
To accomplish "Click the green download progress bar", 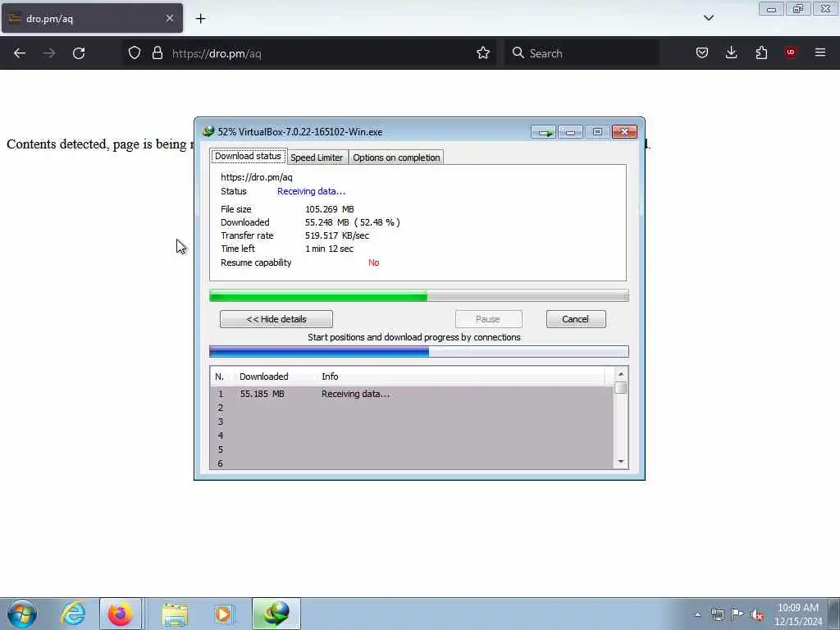I will (x=419, y=295).
